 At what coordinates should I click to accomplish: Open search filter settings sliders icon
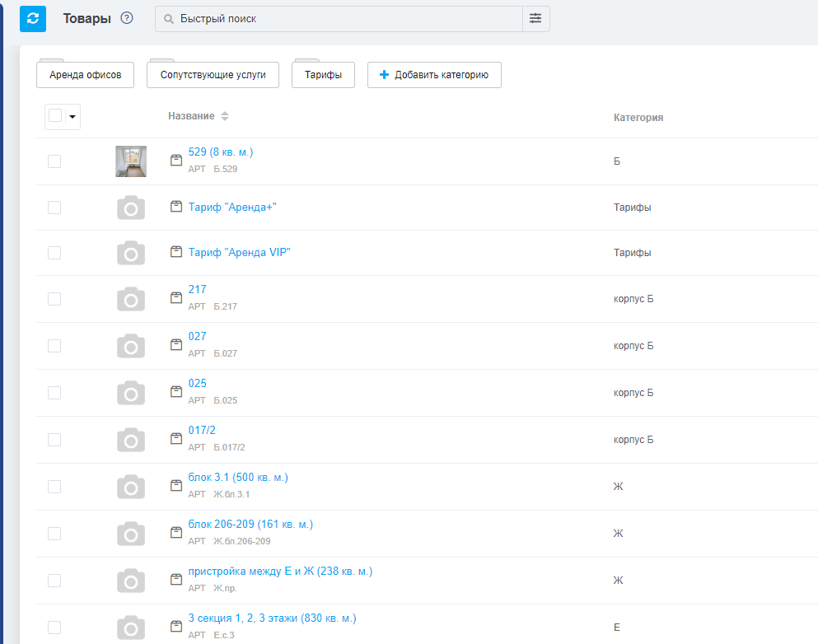535,18
